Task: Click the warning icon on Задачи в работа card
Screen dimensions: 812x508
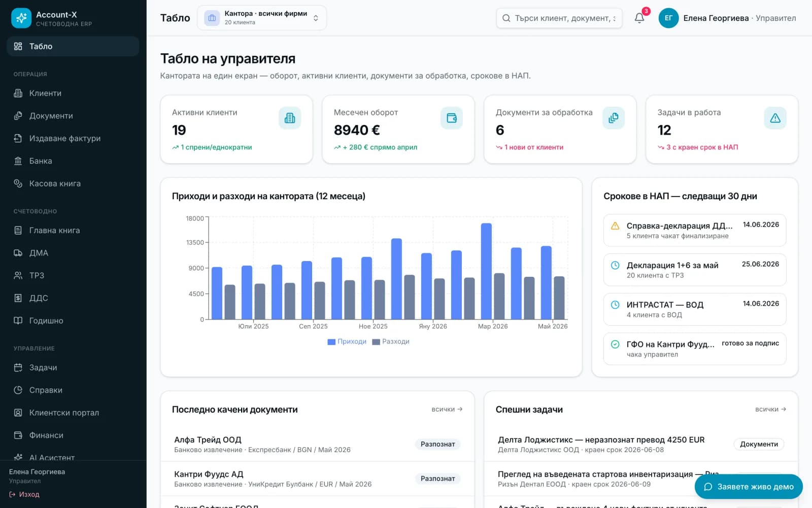Action: [775, 118]
